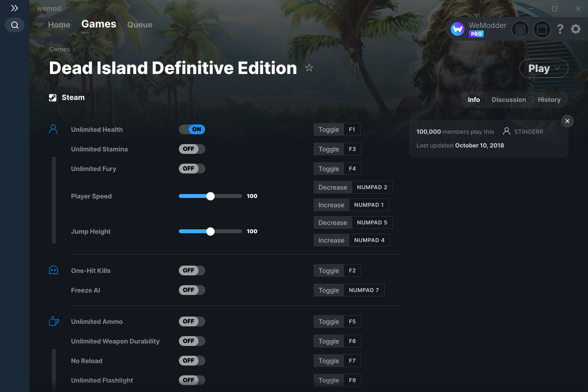The image size is (588, 392).
Task: Enable One-Hit Kills toggle
Action: [192, 270]
